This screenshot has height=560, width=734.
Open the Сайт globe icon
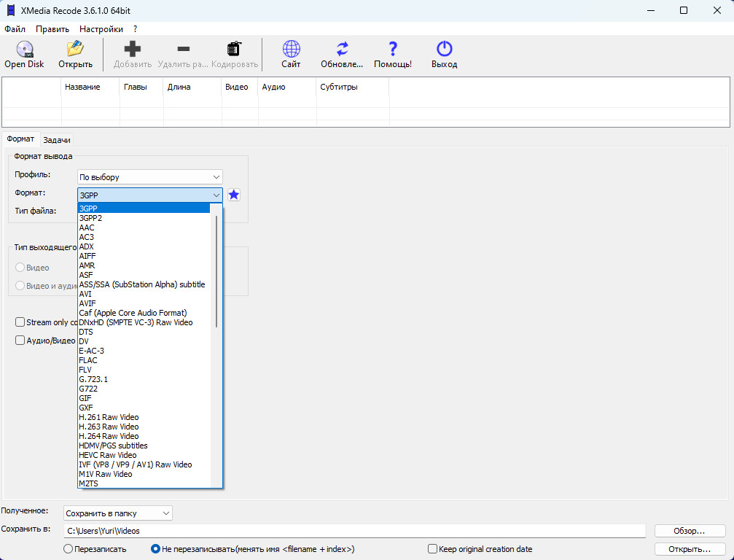pos(291,49)
